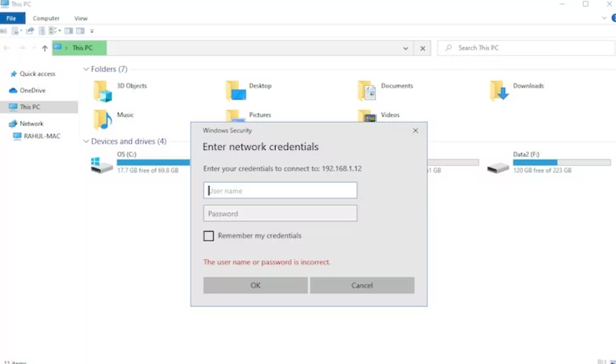The width and height of the screenshot is (616, 364).
Task: Open the 3D Objects folder icon
Action: (x=103, y=91)
